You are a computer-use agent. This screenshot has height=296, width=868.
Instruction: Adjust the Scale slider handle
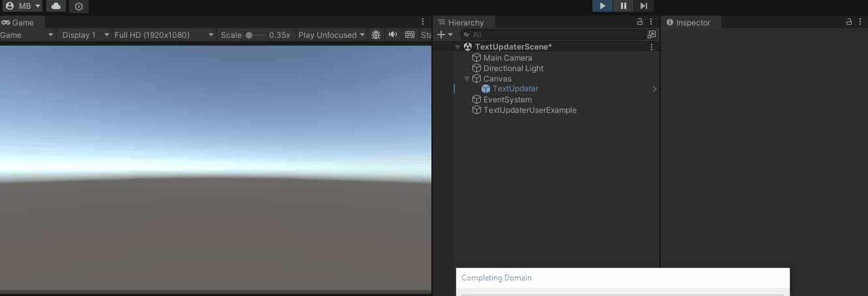point(249,35)
